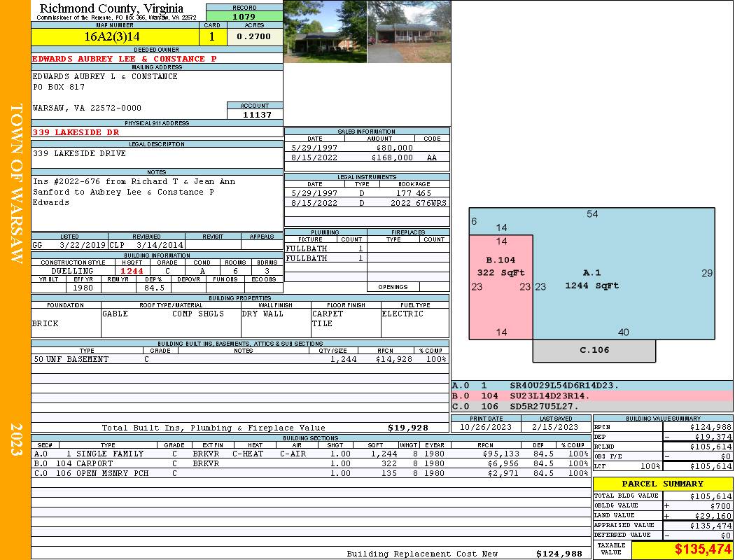Click the Ins #2022-676 notes text

click(134, 192)
